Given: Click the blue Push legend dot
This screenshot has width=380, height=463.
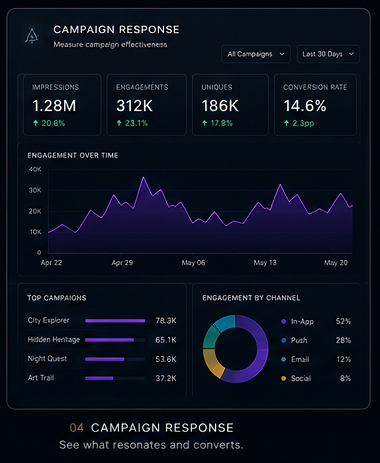Looking at the screenshot, I should tap(284, 340).
